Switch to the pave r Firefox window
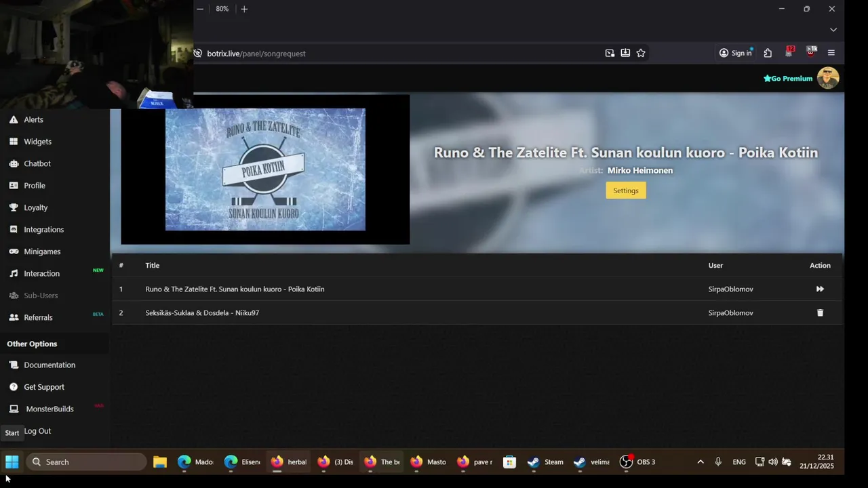The image size is (868, 488). pos(475,462)
